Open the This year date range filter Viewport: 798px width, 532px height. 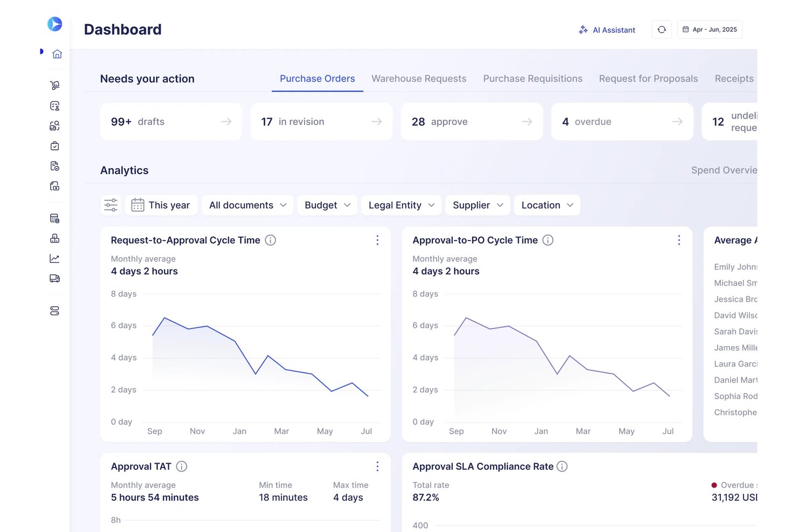point(161,205)
